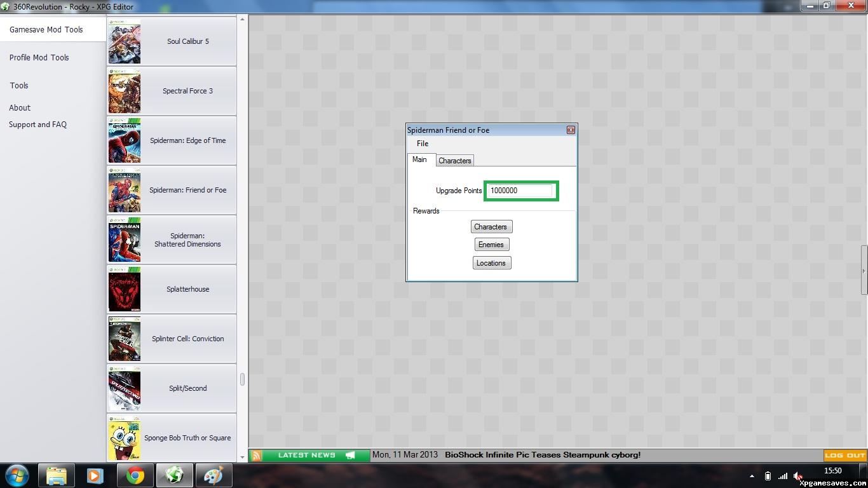The image size is (868, 488).
Task: Click the Upgrade Points input field
Action: point(520,191)
